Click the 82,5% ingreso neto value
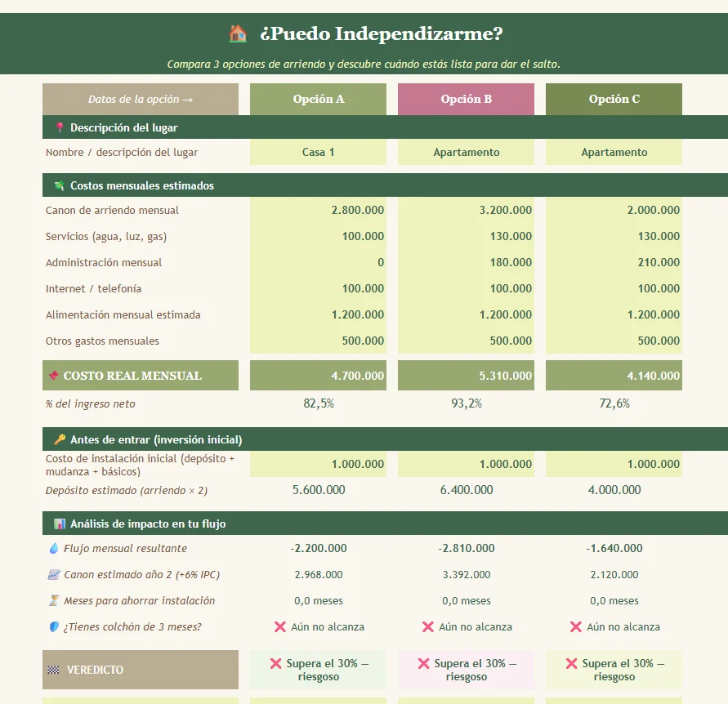 [x=319, y=403]
